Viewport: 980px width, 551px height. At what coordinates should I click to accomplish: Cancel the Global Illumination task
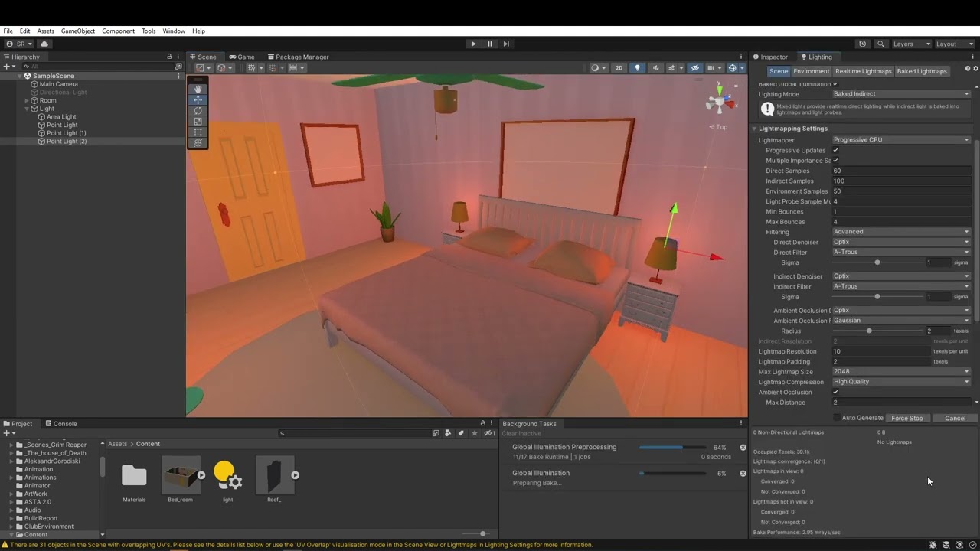coord(743,474)
